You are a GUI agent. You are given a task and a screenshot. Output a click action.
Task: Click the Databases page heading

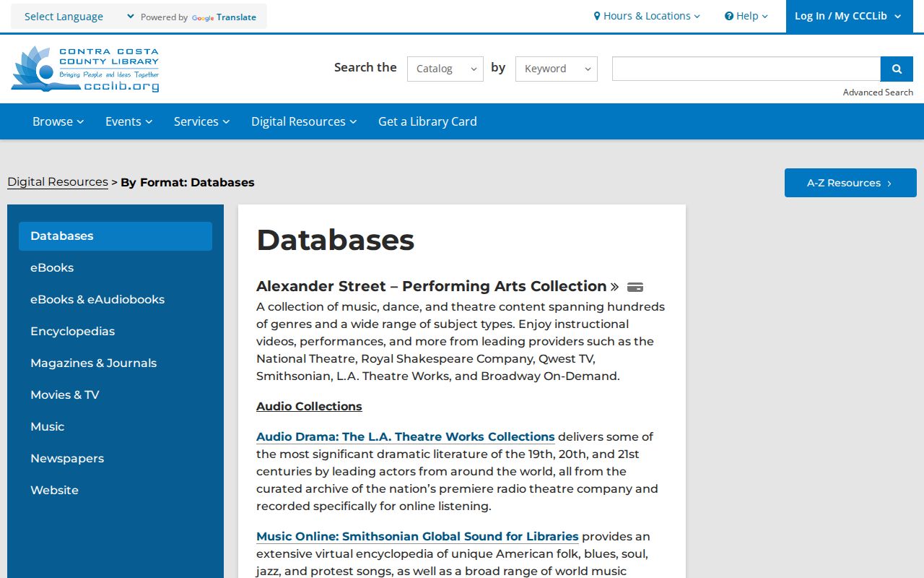click(x=336, y=240)
